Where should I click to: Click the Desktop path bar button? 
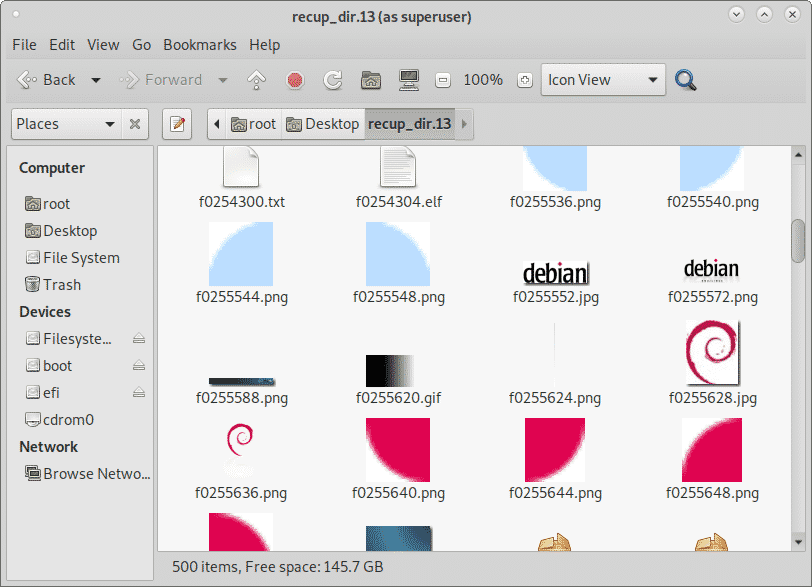pyautogui.click(x=323, y=124)
